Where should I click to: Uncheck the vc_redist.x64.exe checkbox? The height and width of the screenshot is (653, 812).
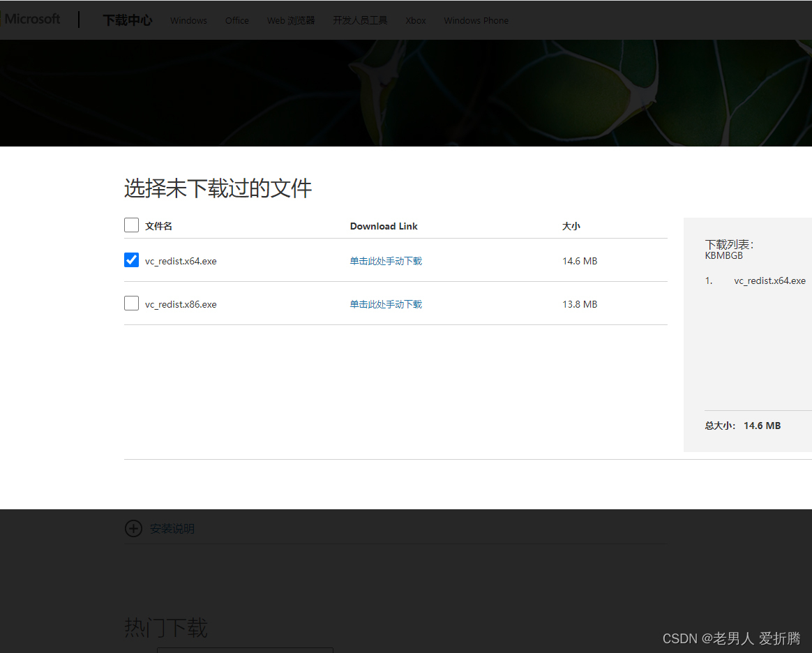131,260
